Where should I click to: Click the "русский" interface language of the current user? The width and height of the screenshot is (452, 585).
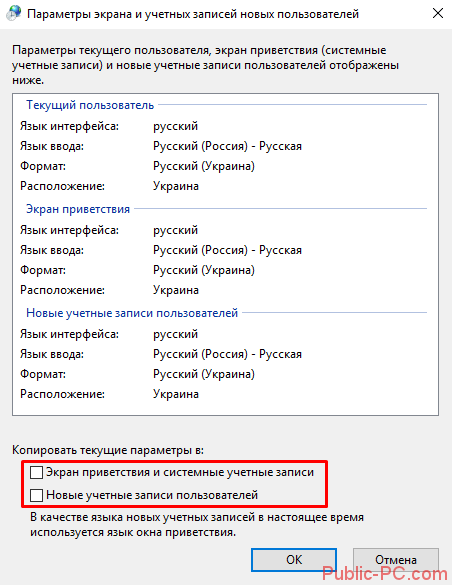click(175, 126)
